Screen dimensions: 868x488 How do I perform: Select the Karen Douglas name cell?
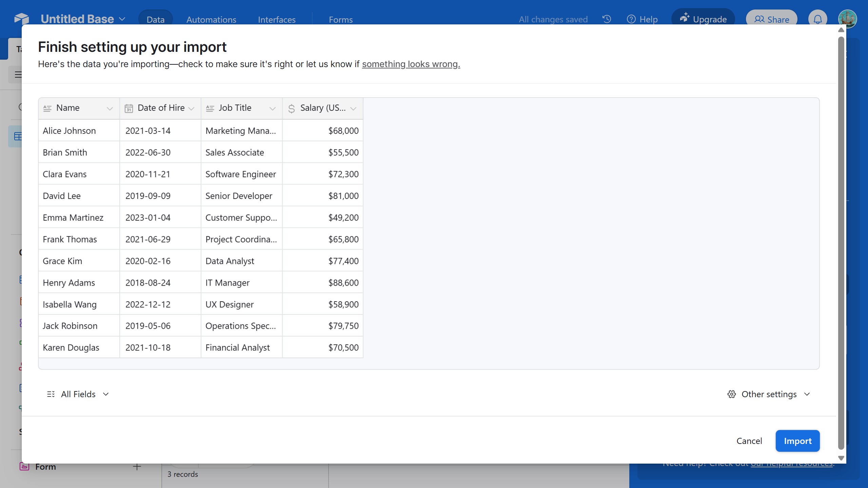coord(79,347)
